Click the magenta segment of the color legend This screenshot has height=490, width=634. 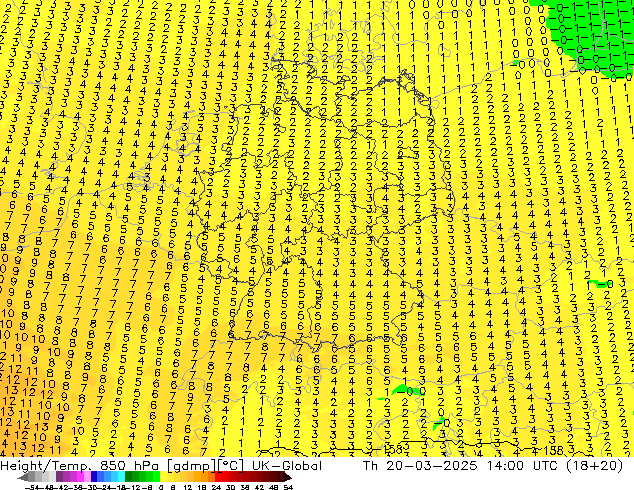tap(80, 477)
